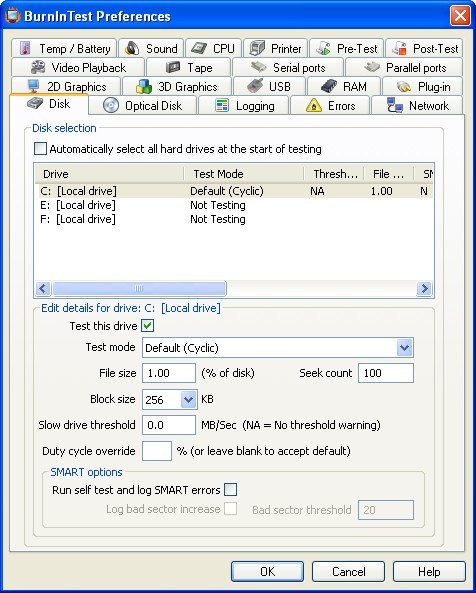This screenshot has height=593, width=476.
Task: Click the Serial ports connector icon
Action: click(x=259, y=67)
